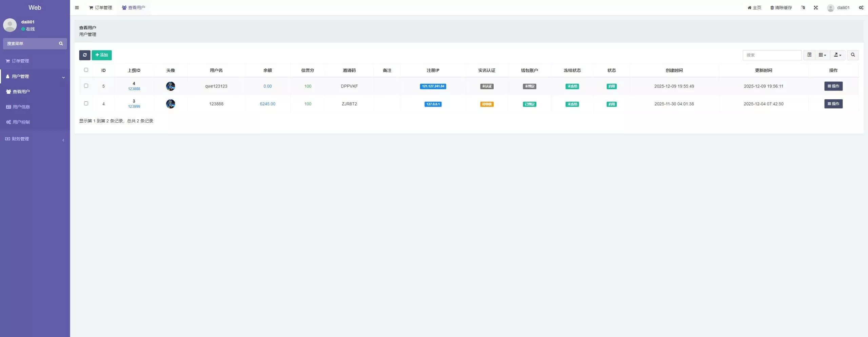The width and height of the screenshot is (868, 337).
Task: Enter fullscreen mode icon
Action: [x=815, y=7]
